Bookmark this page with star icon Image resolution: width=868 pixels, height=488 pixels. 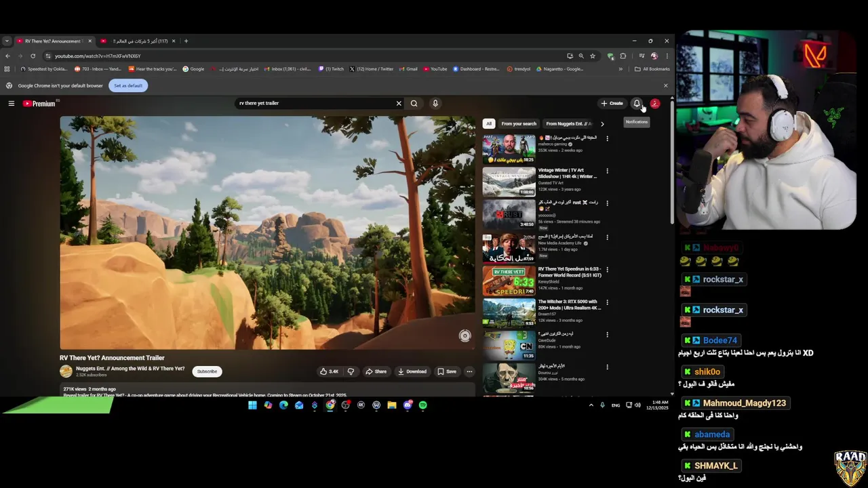[593, 56]
